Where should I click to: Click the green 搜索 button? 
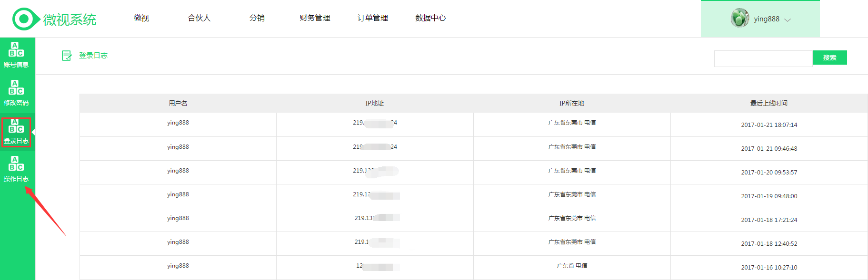(829, 58)
